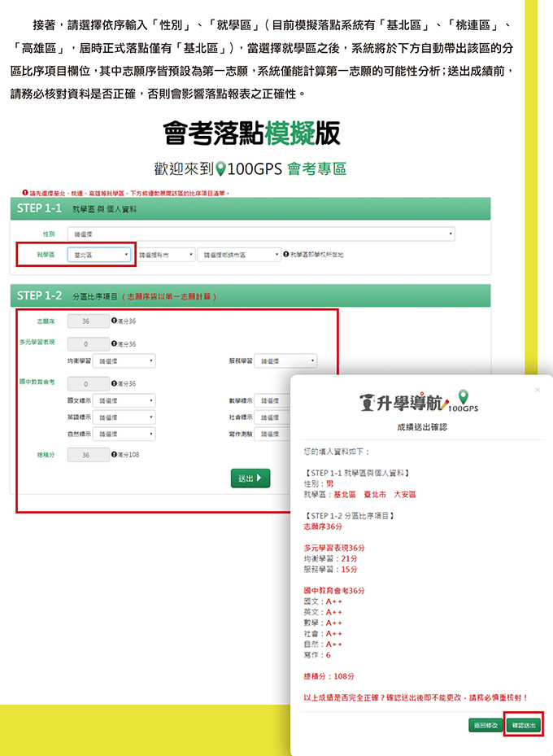This screenshot has height=756, width=553.
Task: Click the info icon next to 志願序 field
Action: pyautogui.click(x=114, y=321)
